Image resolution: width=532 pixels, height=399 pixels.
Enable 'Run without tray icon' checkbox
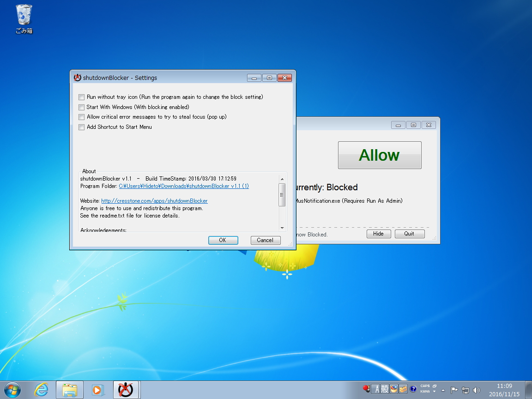pos(81,97)
